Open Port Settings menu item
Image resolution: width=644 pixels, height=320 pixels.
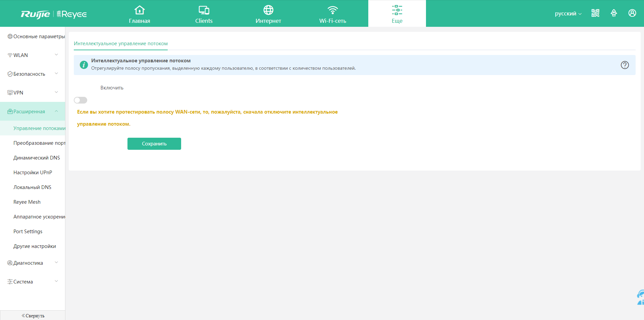33,232
